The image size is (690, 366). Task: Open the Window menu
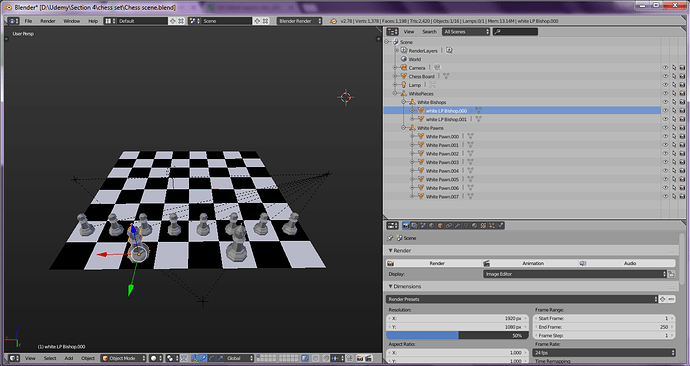pos(72,21)
